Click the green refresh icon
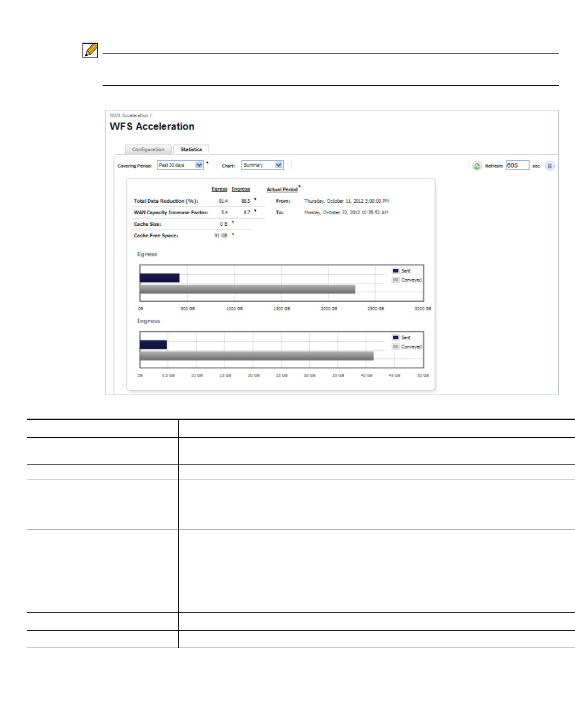 pos(477,166)
